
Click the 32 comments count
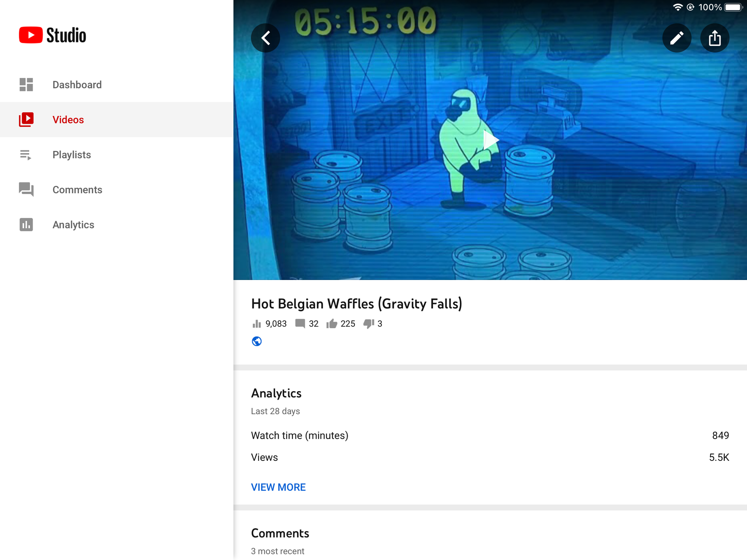[x=314, y=324]
